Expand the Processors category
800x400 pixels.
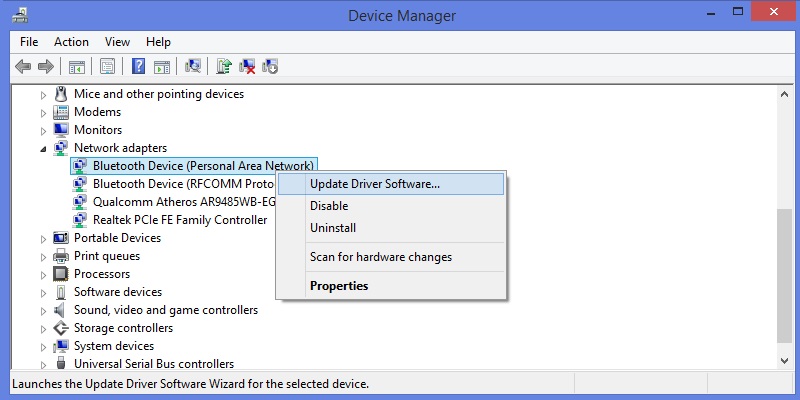click(43, 274)
